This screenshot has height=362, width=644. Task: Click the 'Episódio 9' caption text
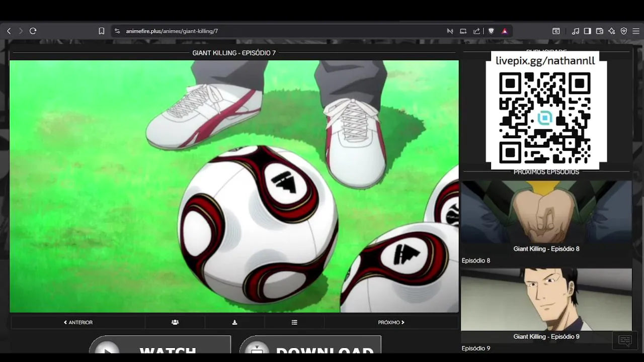tap(476, 348)
